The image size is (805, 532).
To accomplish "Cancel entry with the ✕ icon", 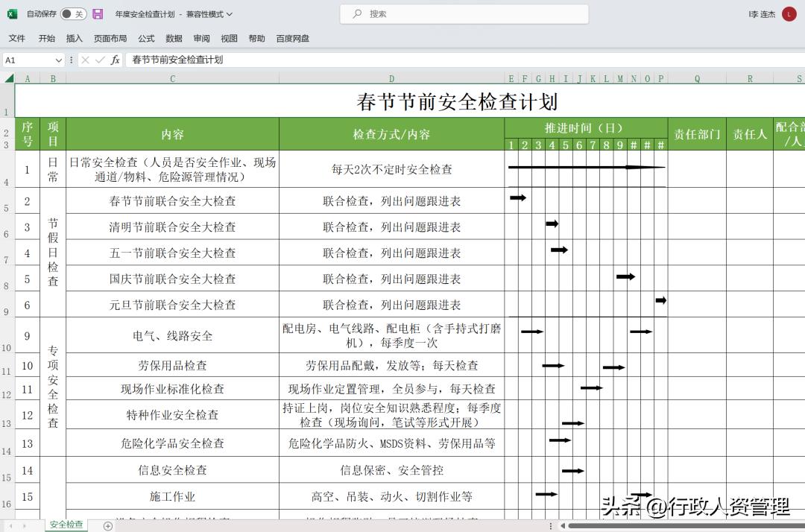I will (x=86, y=60).
